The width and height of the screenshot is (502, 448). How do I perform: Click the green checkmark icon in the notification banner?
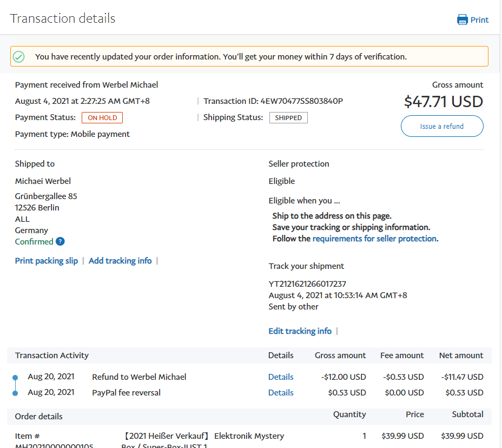[19, 57]
